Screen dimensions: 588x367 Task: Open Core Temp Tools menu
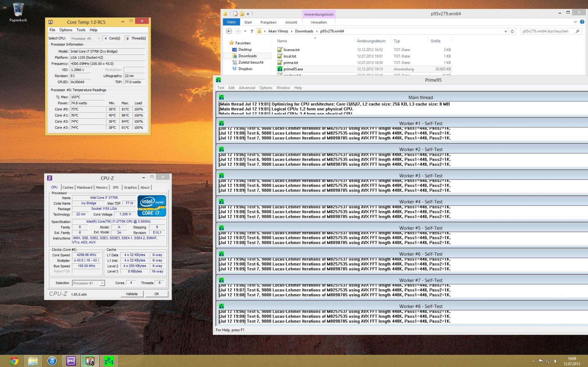(81, 30)
